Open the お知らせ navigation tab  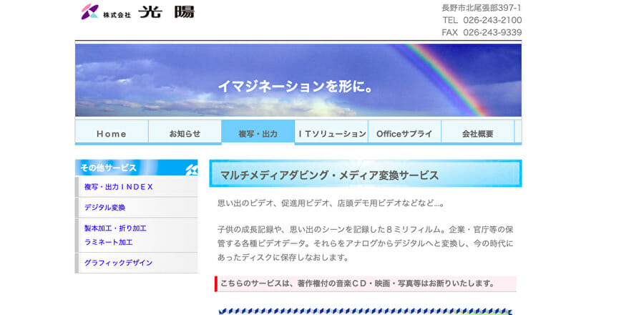coord(185,132)
